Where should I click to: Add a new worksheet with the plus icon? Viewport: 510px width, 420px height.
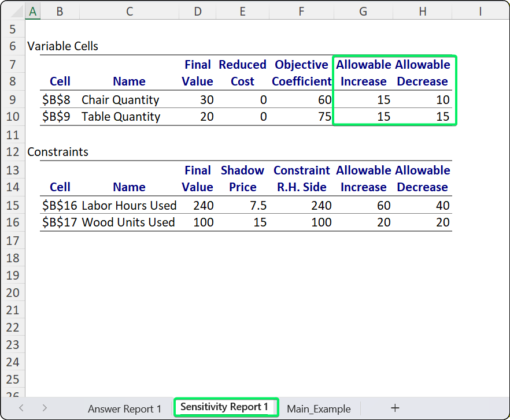(x=395, y=408)
